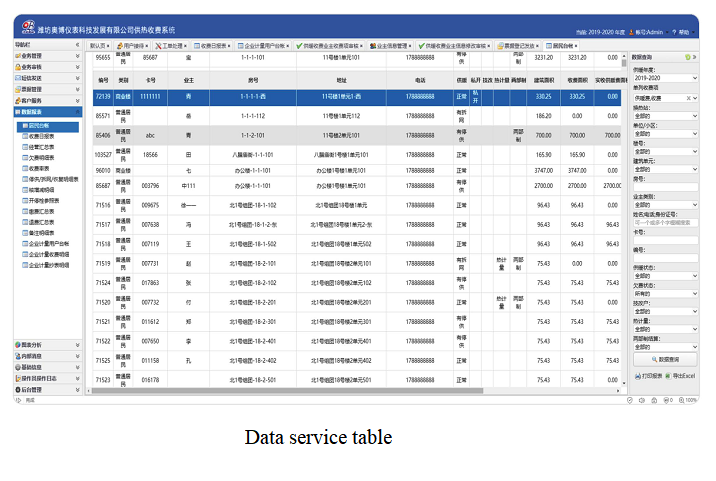Switch to the 工单处理 tab
This screenshot has height=481, width=716.
tap(171, 46)
